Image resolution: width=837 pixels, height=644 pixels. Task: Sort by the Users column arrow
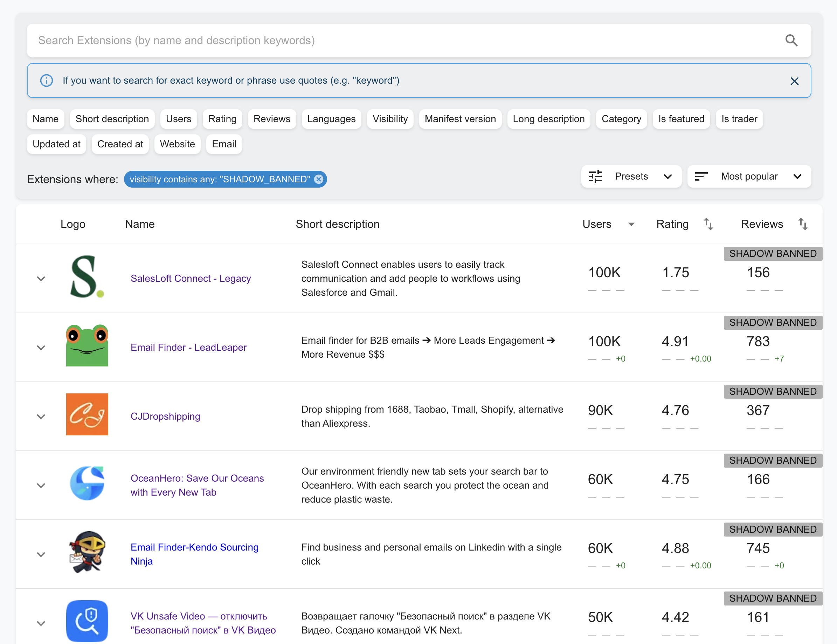pyautogui.click(x=631, y=224)
